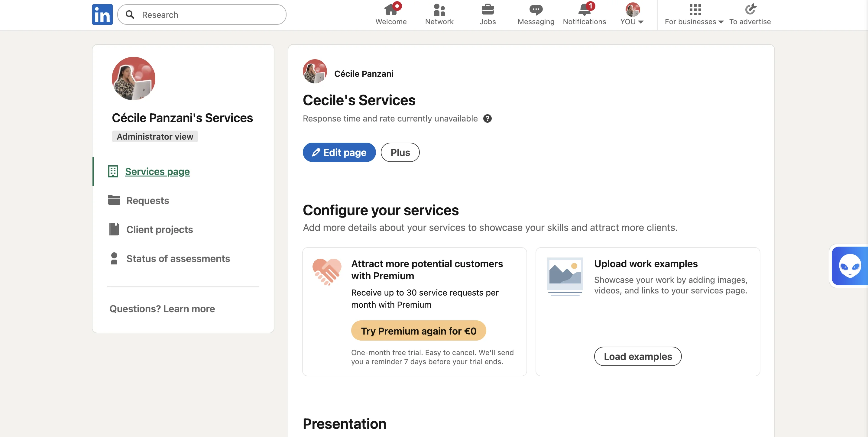Click Try Premium again for €0
Screen dimensions: 868x437
point(419,331)
